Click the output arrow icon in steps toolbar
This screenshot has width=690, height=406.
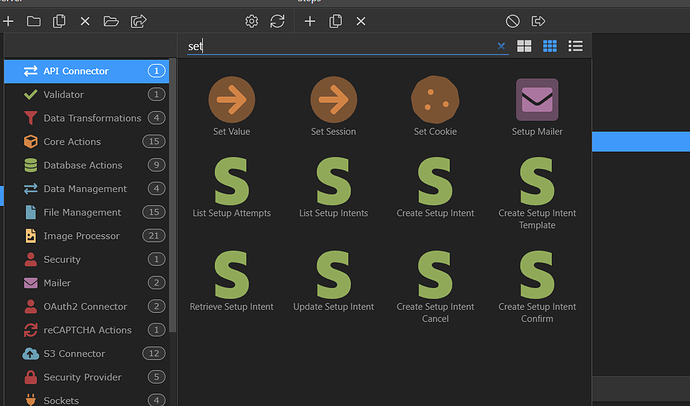(x=538, y=21)
